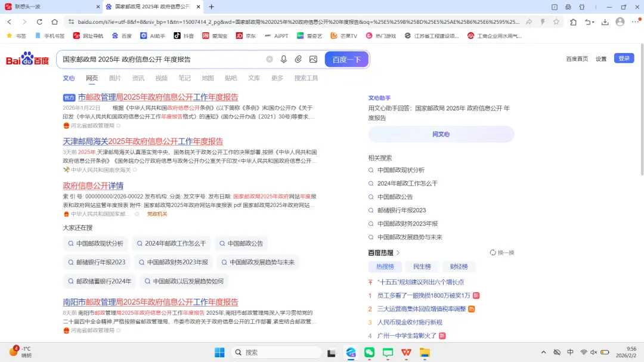The image size is (644, 362).
Task: Select 财经榜 hot list tab
Action: pos(459,267)
